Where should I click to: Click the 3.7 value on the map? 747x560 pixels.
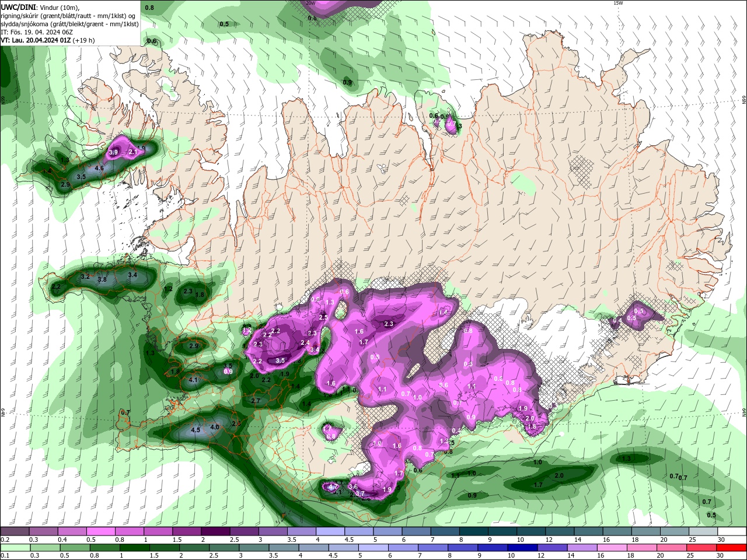pos(359,494)
